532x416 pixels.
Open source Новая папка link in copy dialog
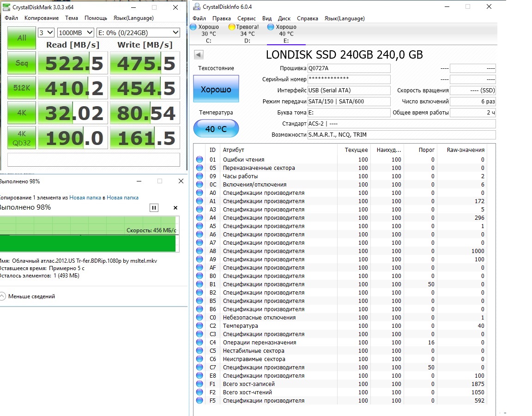[x=85, y=198]
